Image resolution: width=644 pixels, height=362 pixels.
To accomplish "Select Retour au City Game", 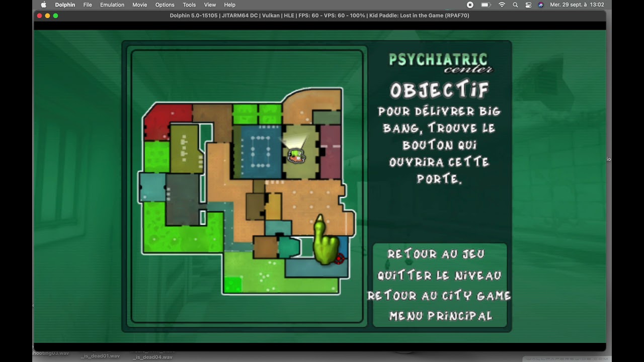I will tap(439, 296).
